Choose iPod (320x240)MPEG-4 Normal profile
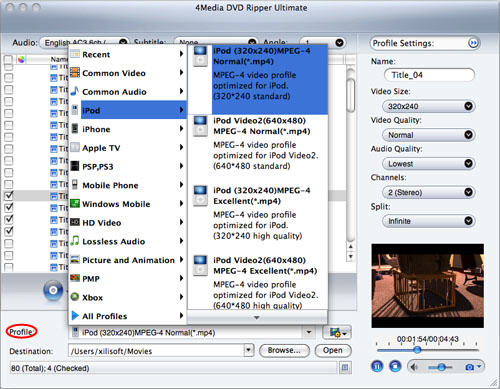This screenshot has height=389, width=500. [258, 79]
